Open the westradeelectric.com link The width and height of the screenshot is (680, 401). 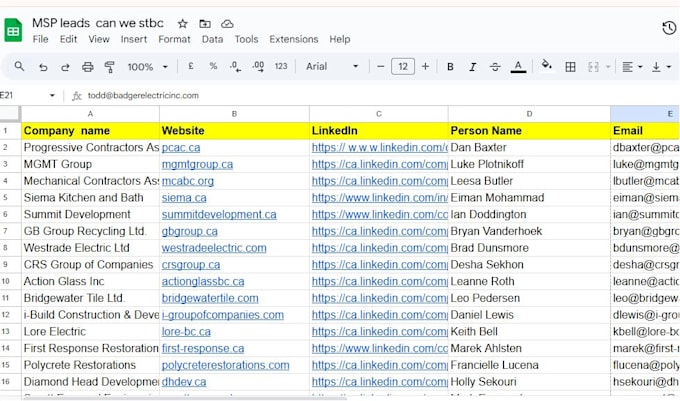click(x=214, y=248)
